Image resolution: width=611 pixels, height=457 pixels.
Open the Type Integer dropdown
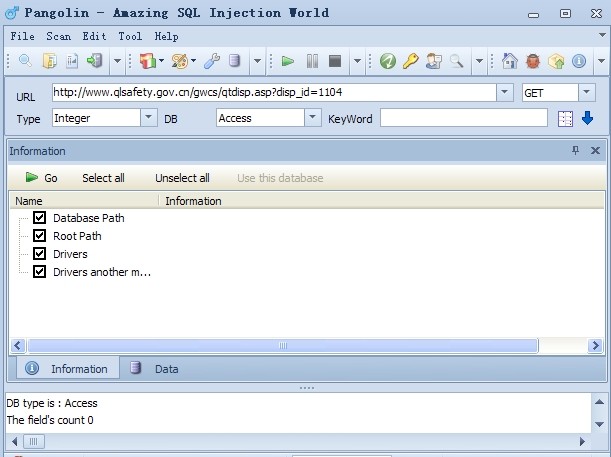tap(148, 117)
